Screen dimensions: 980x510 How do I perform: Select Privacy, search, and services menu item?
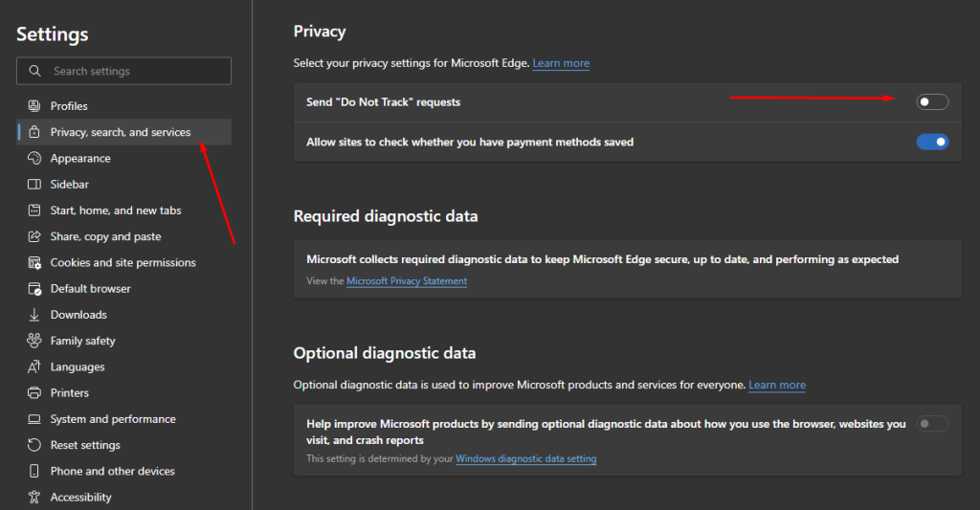tap(123, 132)
